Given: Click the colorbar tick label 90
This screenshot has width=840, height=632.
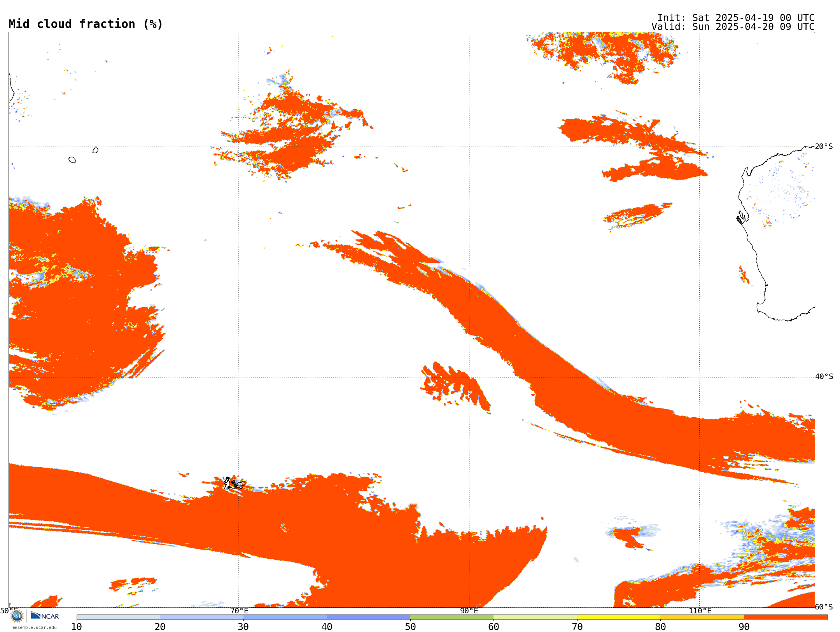Looking at the screenshot, I should (744, 627).
